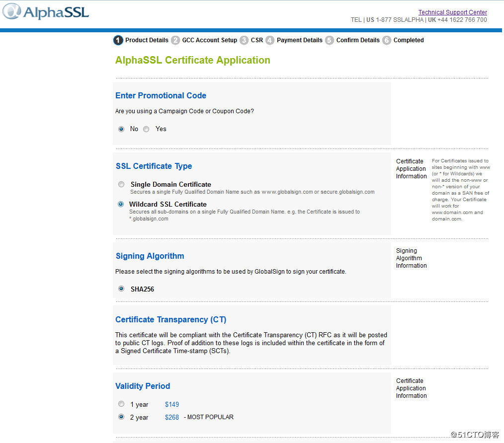
Task: Select 1 year validity period
Action: (121, 404)
